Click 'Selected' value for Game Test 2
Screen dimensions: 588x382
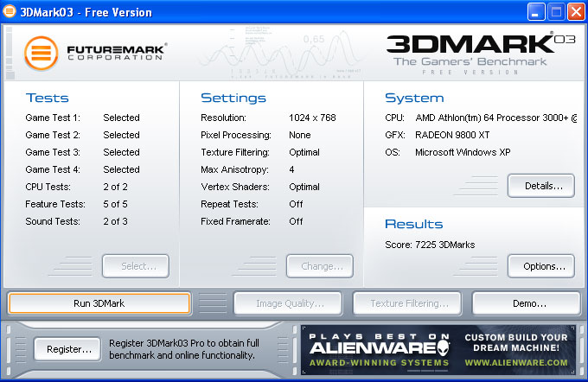point(122,135)
